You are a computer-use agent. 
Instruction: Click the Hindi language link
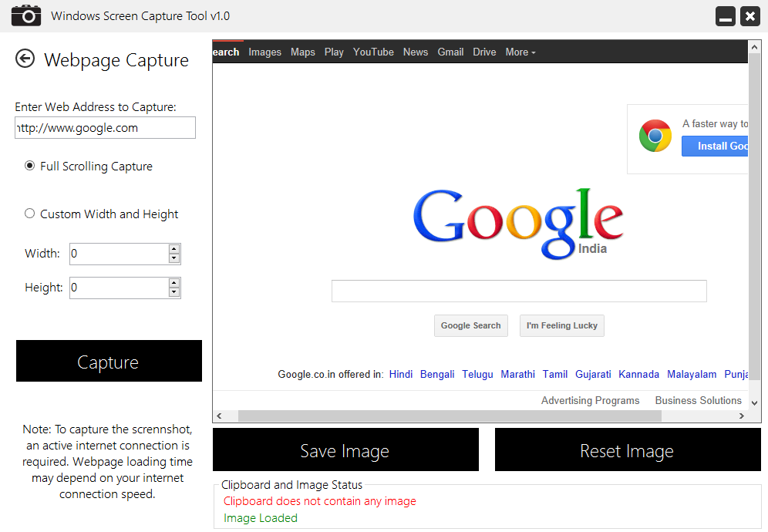pos(401,374)
